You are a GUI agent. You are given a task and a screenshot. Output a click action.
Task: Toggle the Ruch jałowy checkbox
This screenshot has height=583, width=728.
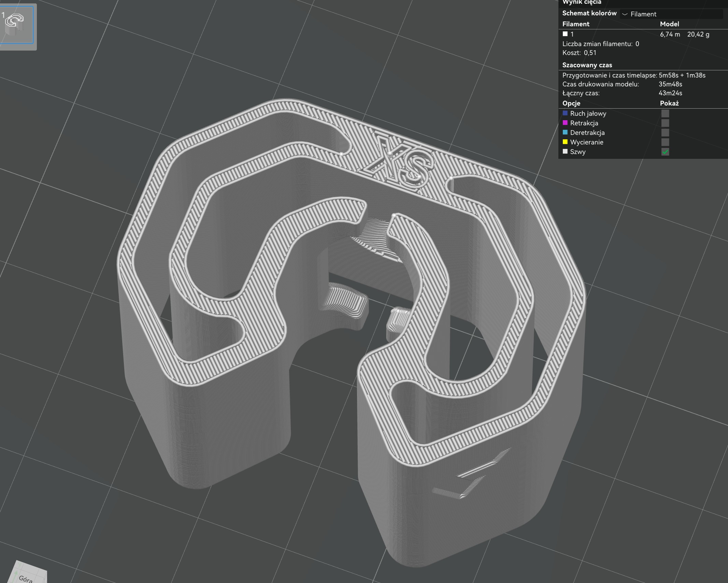[x=665, y=113]
